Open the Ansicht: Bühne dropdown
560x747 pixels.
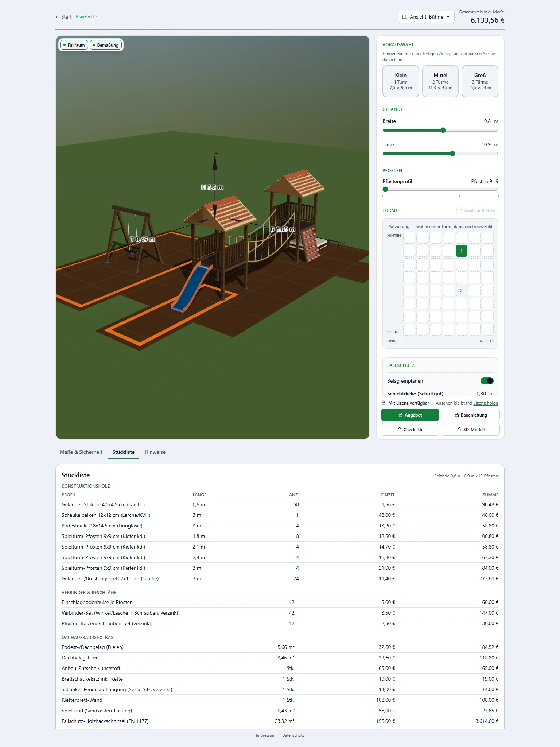[426, 17]
